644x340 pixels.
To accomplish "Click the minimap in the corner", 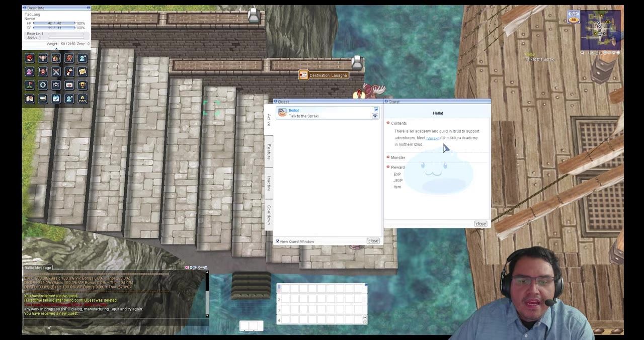I will 600,30.
